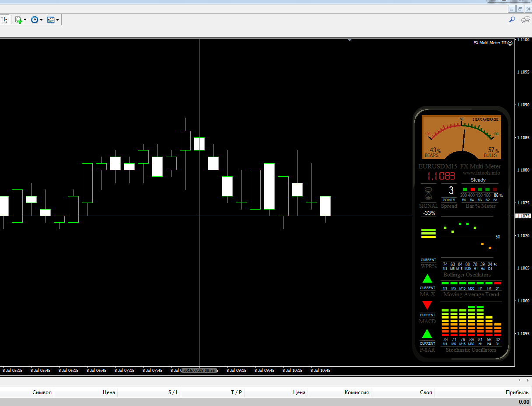The height and width of the screenshot is (406, 532).
Task: Open the chat bubbles icon
Action: (525, 20)
